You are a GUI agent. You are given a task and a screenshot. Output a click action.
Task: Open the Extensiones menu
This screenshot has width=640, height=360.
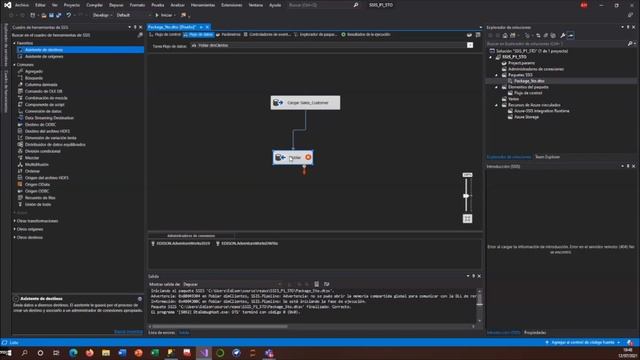[231, 5]
